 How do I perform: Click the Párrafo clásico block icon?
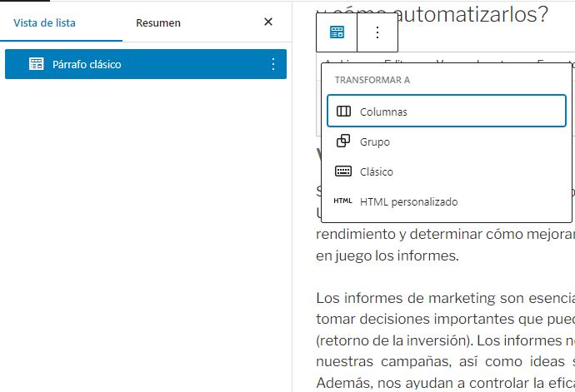click(x=37, y=64)
